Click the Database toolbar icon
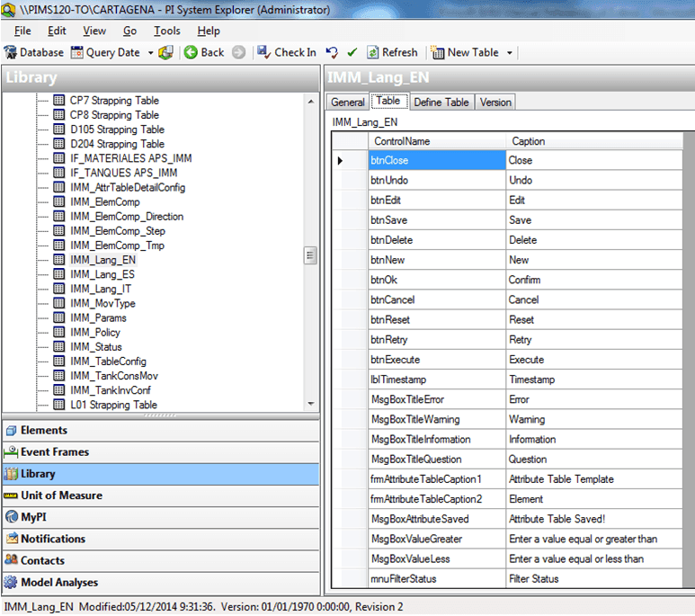Image resolution: width=695 pixels, height=616 pixels. [x=11, y=52]
